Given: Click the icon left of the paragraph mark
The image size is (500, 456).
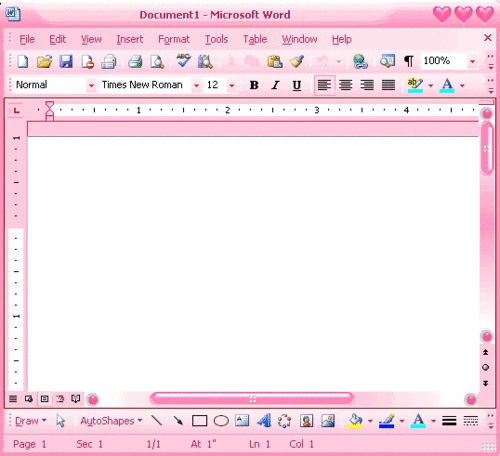Looking at the screenshot, I should [x=387, y=61].
